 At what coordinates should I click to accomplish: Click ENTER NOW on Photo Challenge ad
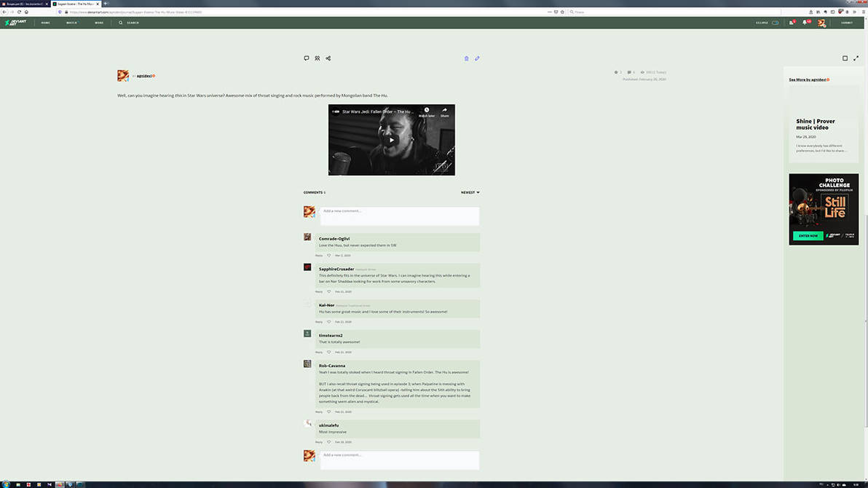808,236
